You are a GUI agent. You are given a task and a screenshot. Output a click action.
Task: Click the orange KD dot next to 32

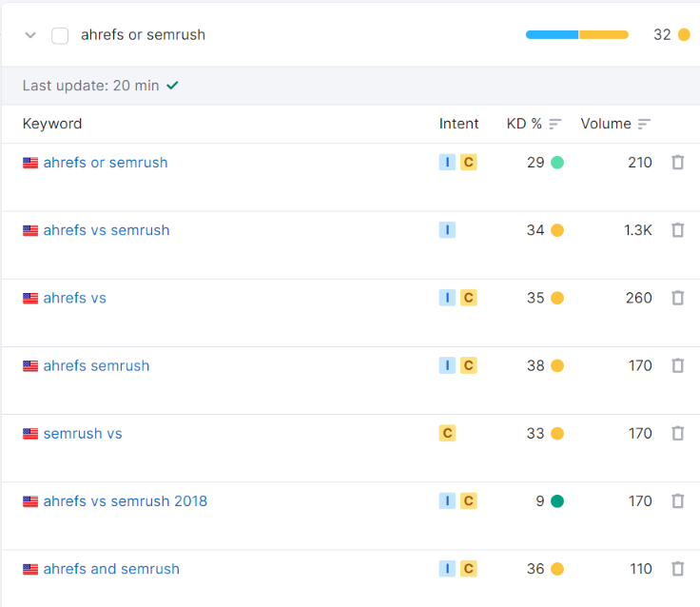(684, 34)
